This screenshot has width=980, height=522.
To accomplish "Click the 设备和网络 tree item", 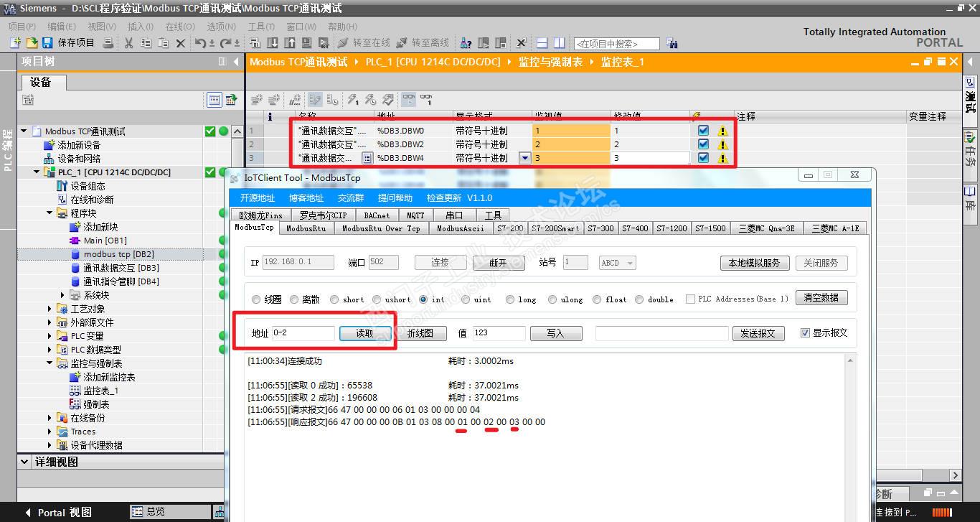I will click(x=79, y=159).
